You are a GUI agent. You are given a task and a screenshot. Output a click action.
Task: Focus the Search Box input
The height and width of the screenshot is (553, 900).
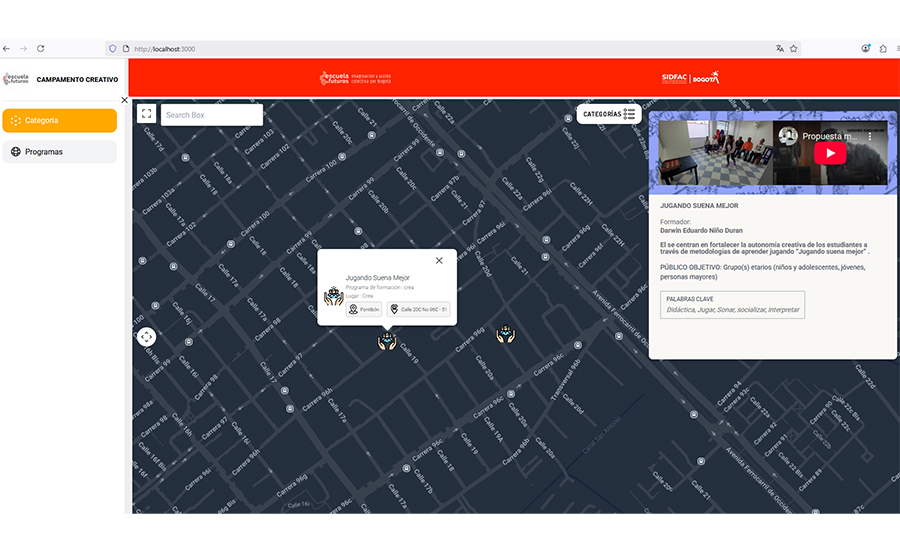(x=212, y=115)
